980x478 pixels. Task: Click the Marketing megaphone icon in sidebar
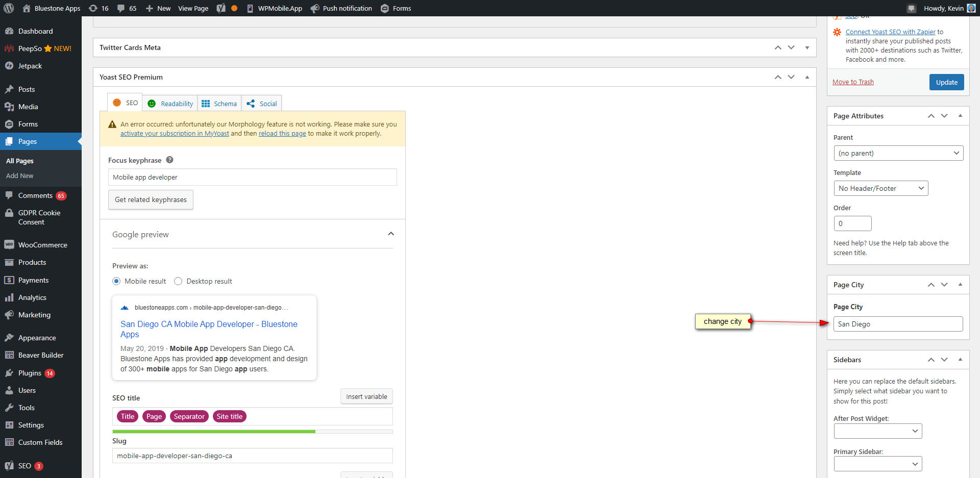coord(9,315)
